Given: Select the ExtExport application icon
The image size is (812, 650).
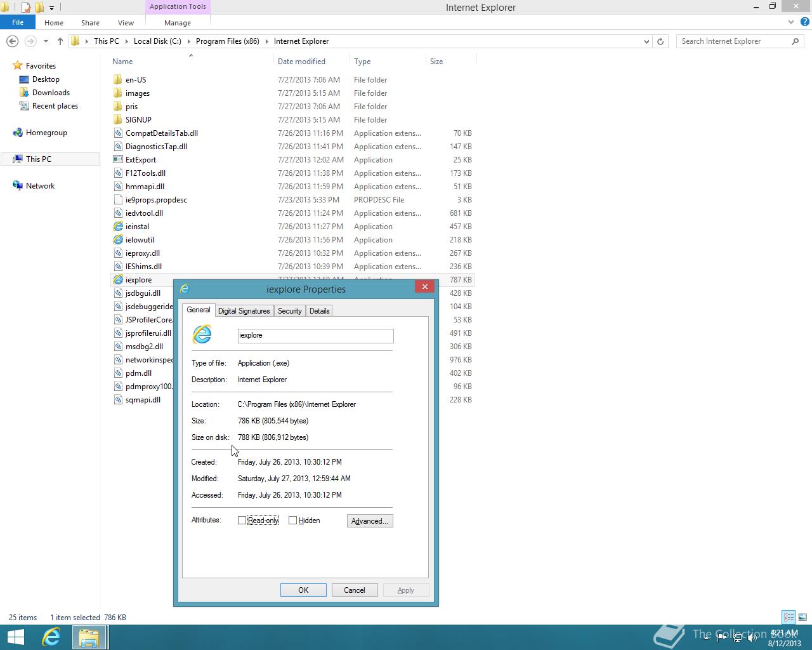Looking at the screenshot, I should pyautogui.click(x=118, y=160).
